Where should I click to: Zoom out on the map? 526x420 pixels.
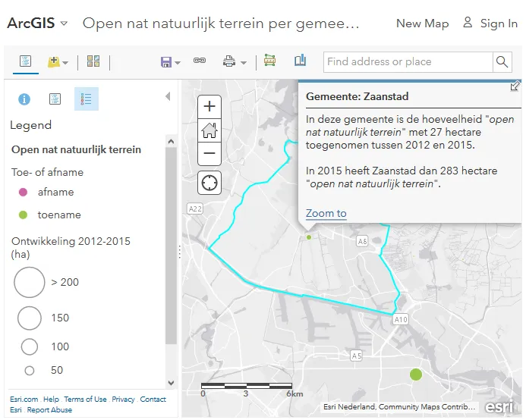[209, 153]
